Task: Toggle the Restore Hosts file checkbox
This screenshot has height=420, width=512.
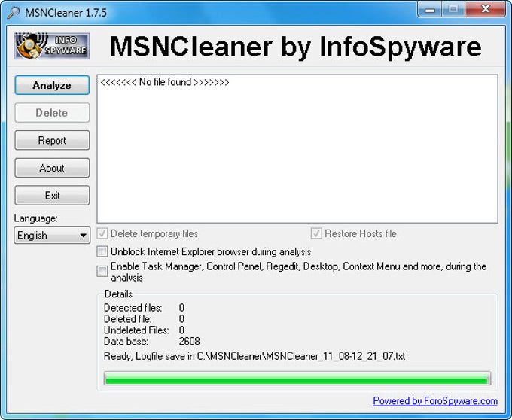Action: click(x=316, y=233)
